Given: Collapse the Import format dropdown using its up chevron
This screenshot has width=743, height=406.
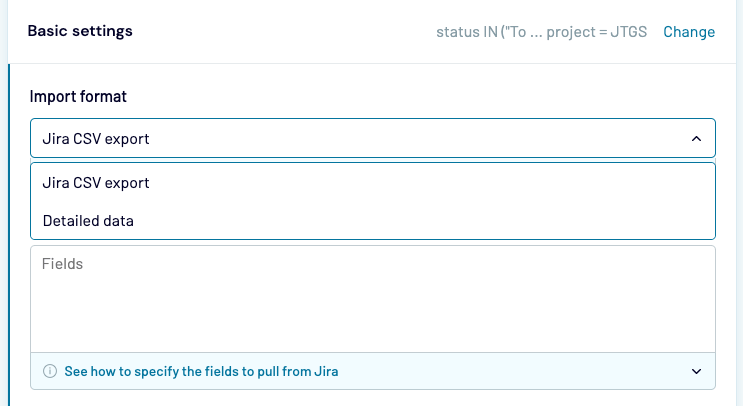Looking at the screenshot, I should point(696,139).
